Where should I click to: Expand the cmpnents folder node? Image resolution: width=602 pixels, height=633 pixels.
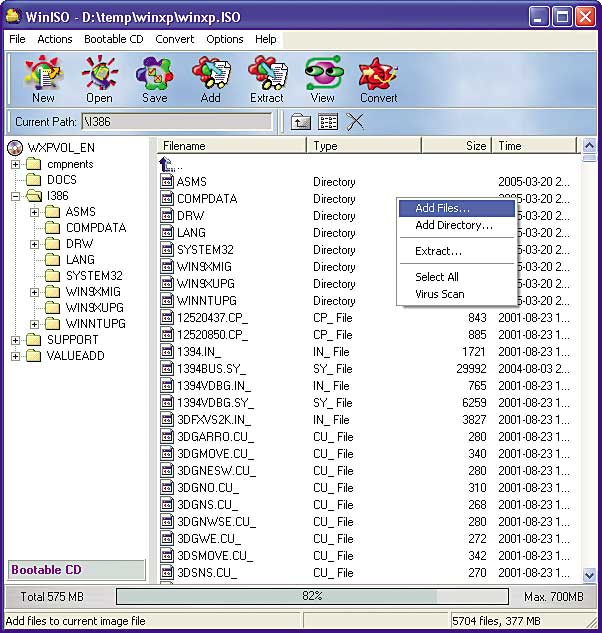15,164
